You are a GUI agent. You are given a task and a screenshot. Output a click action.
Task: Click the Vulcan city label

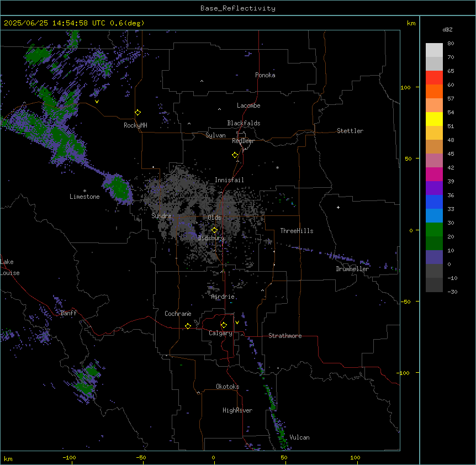tap(300, 437)
